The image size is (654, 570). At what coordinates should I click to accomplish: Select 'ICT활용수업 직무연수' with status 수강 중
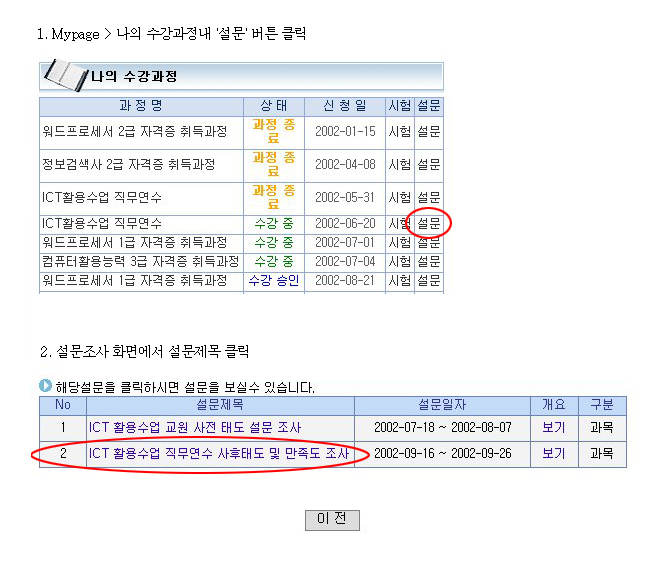point(102,224)
